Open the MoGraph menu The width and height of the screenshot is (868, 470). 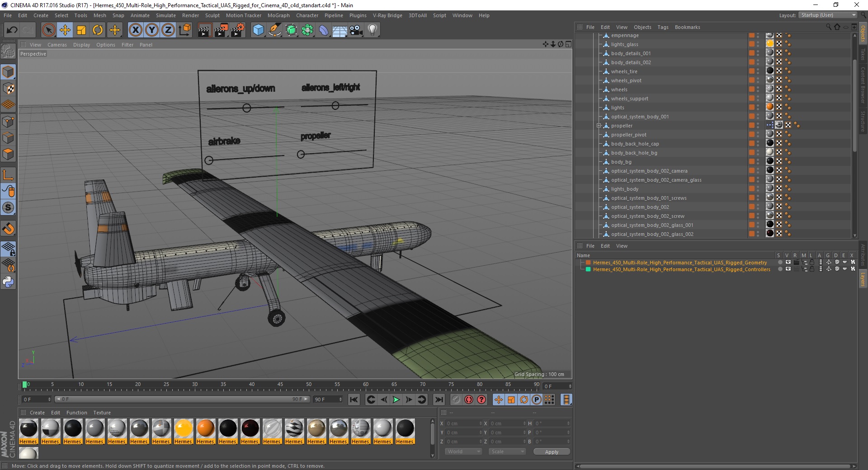(278, 15)
